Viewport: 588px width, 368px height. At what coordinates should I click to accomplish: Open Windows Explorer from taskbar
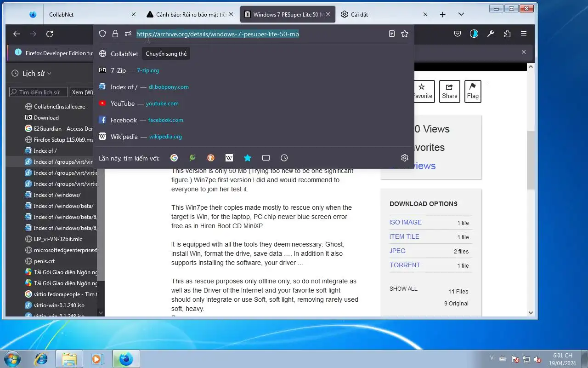69,359
